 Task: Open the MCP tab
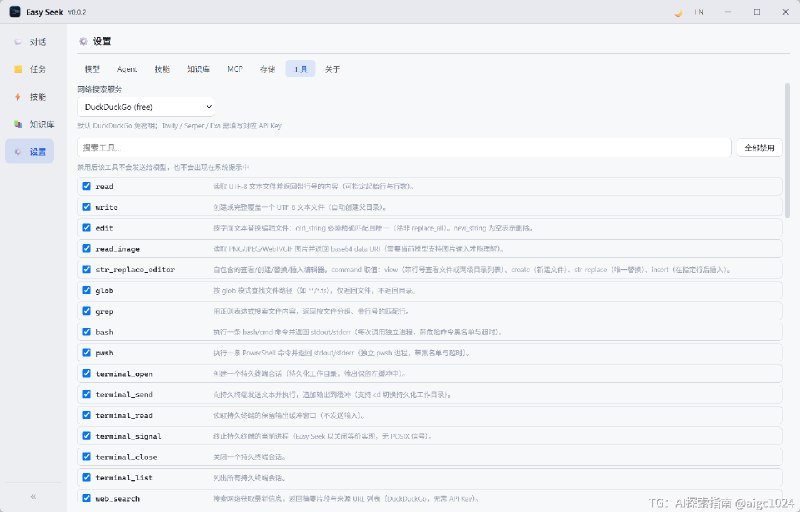[x=235, y=69]
